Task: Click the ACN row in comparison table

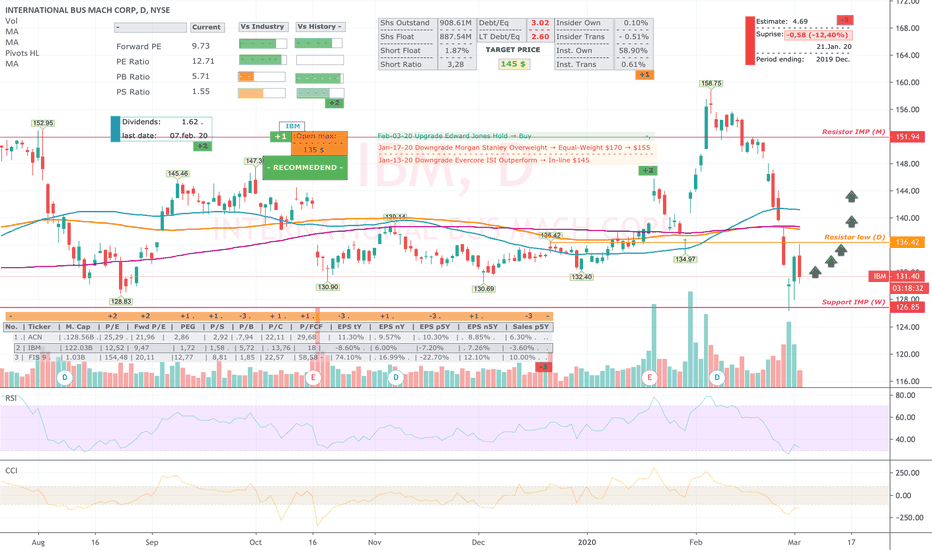Action: pos(278,337)
